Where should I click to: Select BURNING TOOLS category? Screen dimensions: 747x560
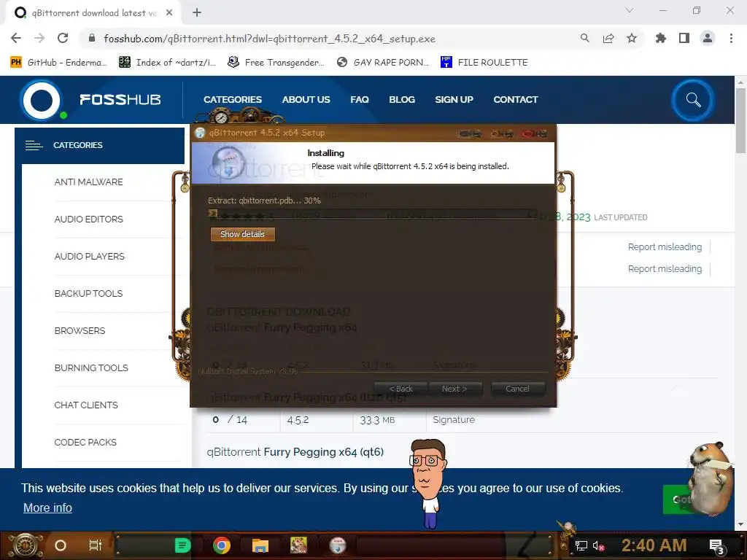(x=91, y=367)
